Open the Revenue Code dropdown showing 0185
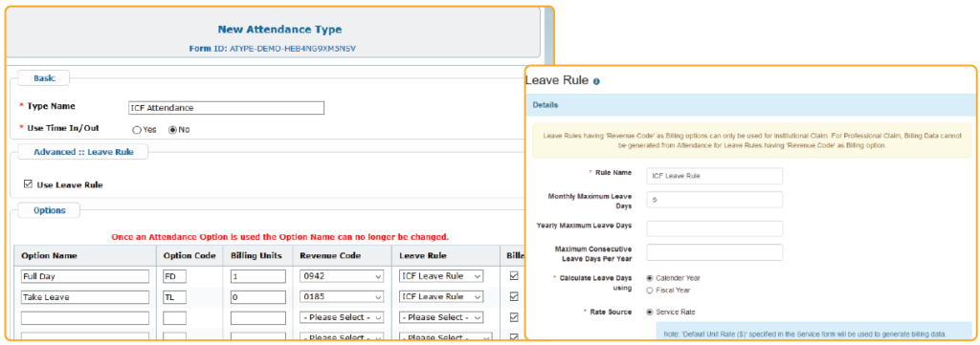 pyautogui.click(x=342, y=297)
